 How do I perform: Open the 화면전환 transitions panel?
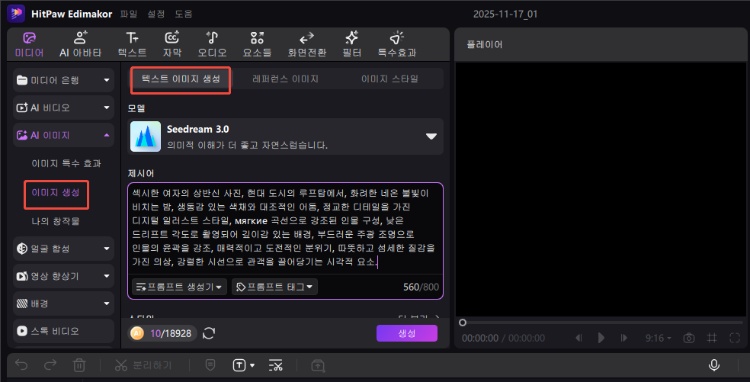307,44
